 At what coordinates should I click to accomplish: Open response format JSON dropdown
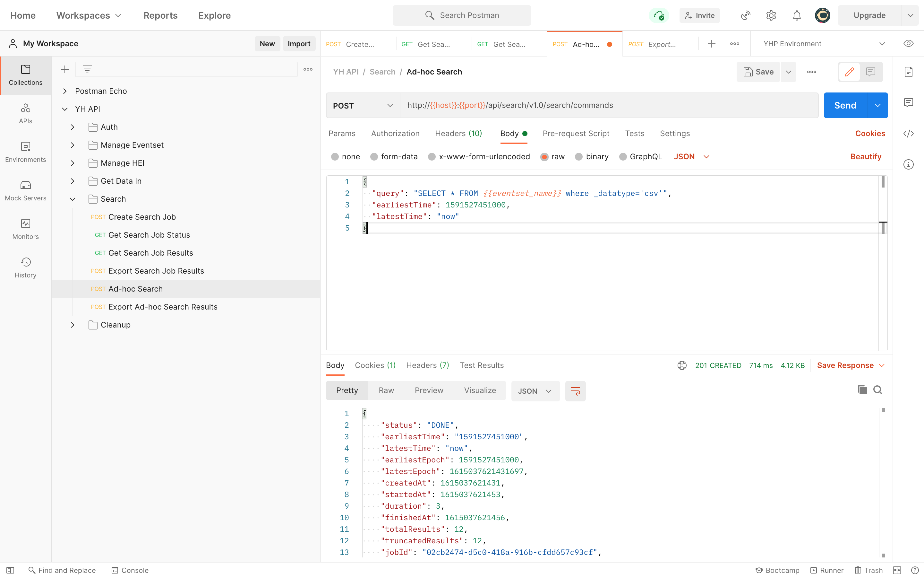click(535, 391)
